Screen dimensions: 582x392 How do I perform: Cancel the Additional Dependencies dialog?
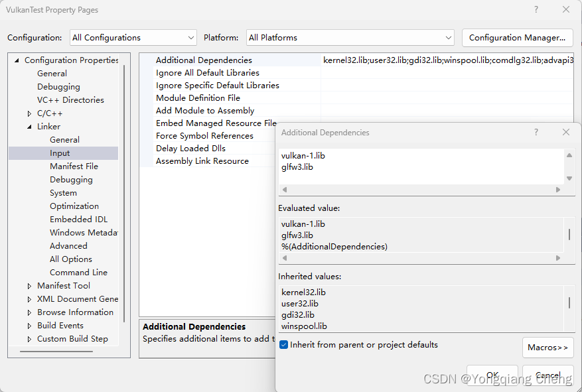[x=547, y=375]
